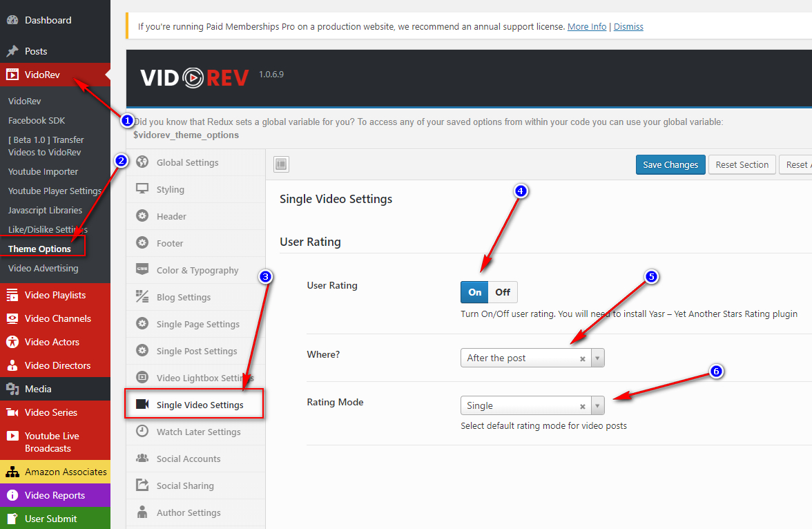Dismiss the Paid Memberships Pro notice
Viewport: 812px width, 529px height.
pos(628,27)
